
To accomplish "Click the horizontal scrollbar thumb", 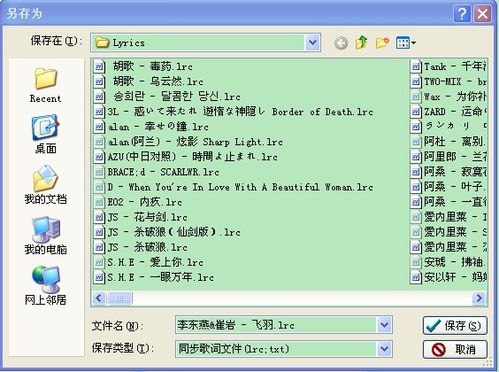I will pos(119,298).
